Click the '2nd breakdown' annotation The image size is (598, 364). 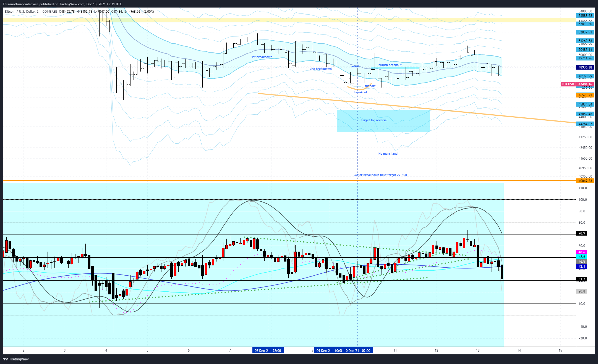point(320,69)
